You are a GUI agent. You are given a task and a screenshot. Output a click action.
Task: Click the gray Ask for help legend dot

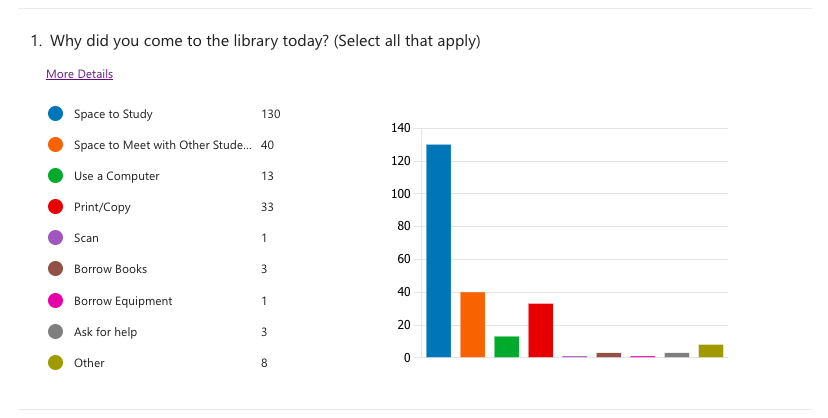click(x=55, y=331)
